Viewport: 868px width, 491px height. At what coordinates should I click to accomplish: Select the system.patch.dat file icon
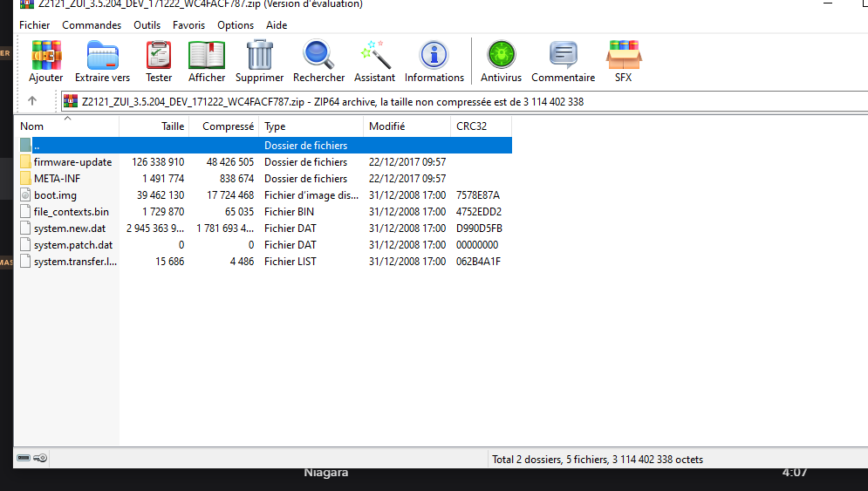point(25,245)
